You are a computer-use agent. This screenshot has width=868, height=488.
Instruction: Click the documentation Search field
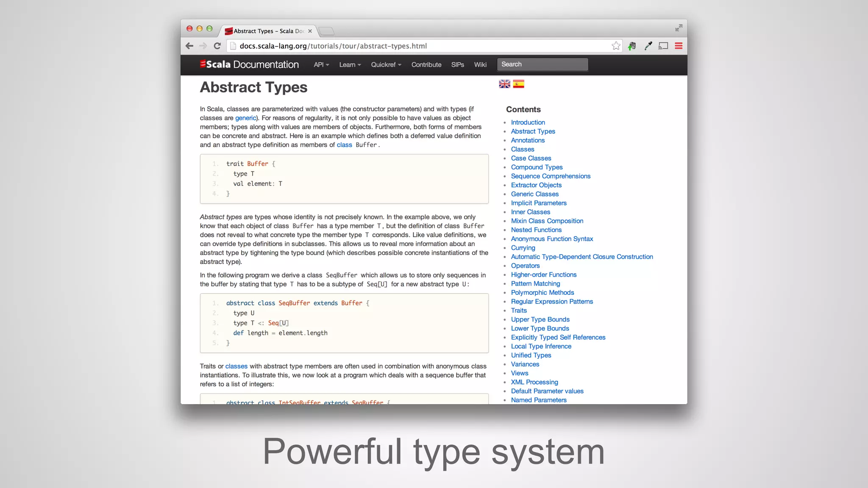click(x=542, y=64)
